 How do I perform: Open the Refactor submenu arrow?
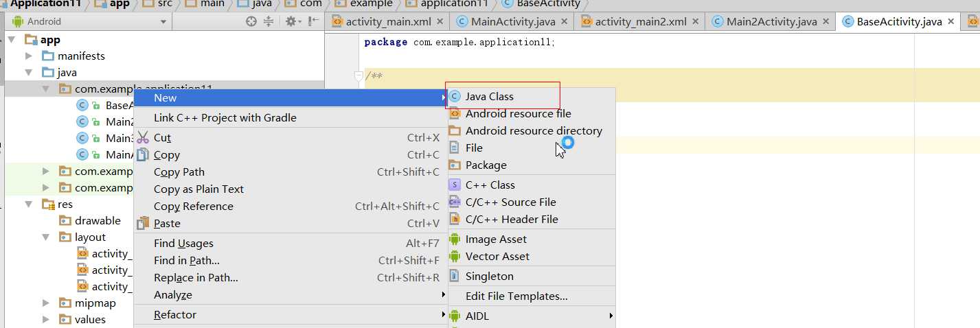coord(443,315)
